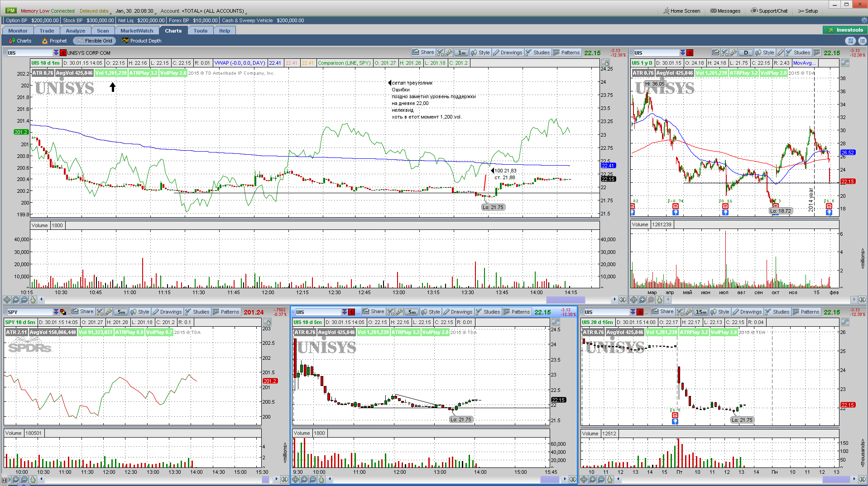Open Style menu on top-left UIS chart
The height and width of the screenshot is (486, 868).
click(480, 52)
